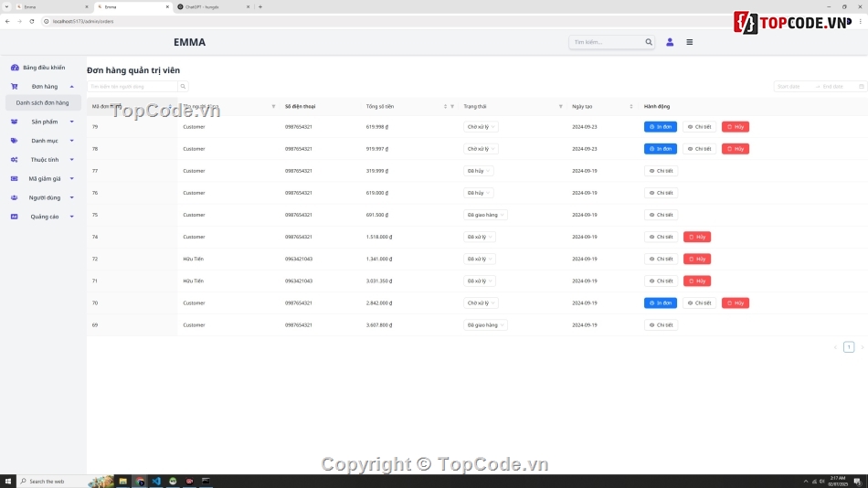This screenshot has height=488, width=868.
Task: Open status dropdown for order 75
Action: (485, 215)
